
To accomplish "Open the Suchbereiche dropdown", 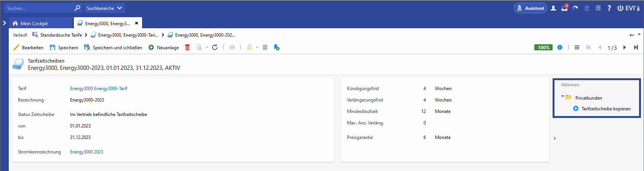I will pos(104,8).
